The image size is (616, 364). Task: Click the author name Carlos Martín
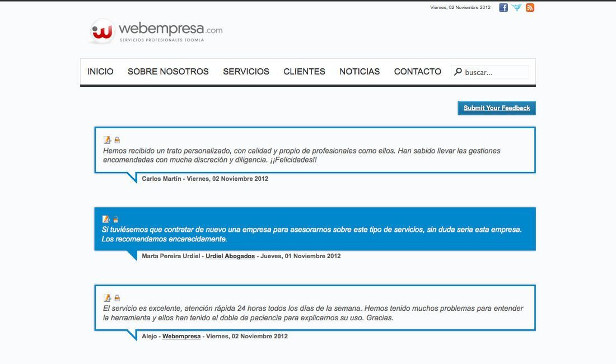tap(161, 179)
